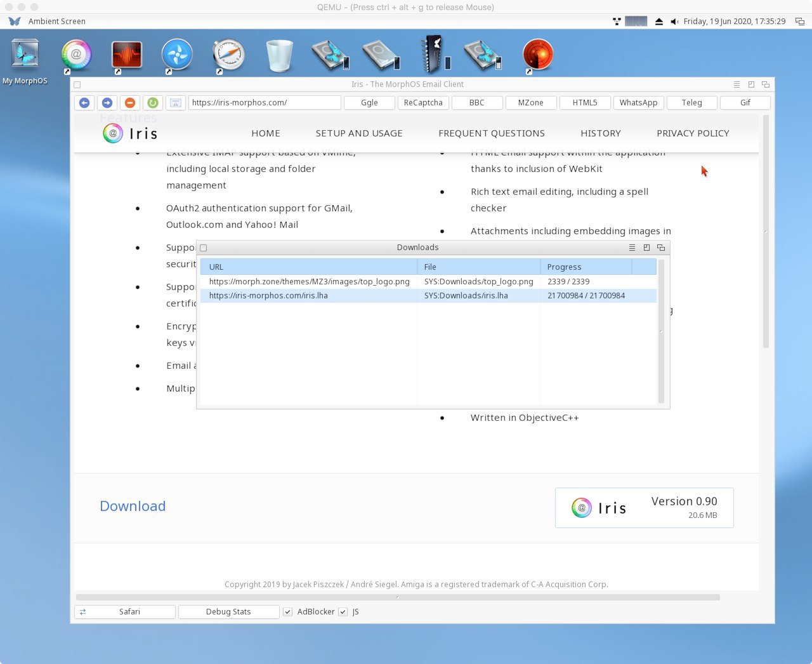The width and height of the screenshot is (812, 664).
Task: Click the Downloads window zoom gadget
Action: pos(646,248)
